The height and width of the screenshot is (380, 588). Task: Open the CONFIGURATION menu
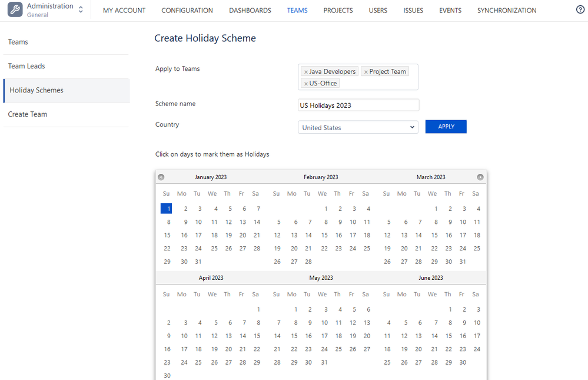[x=187, y=11]
